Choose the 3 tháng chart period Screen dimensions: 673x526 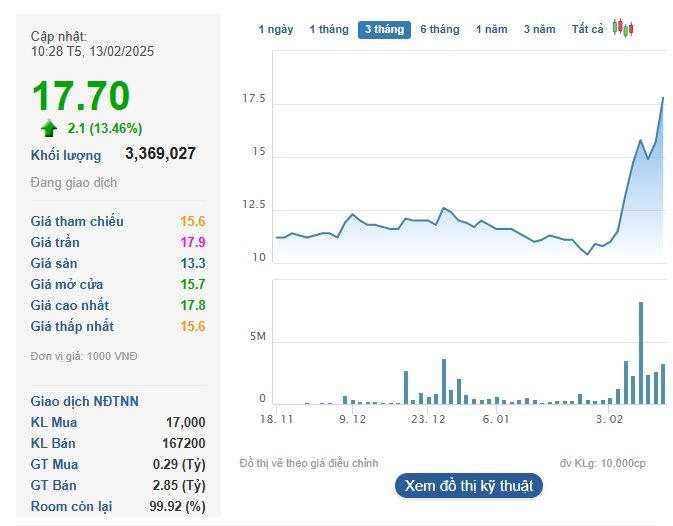384,30
